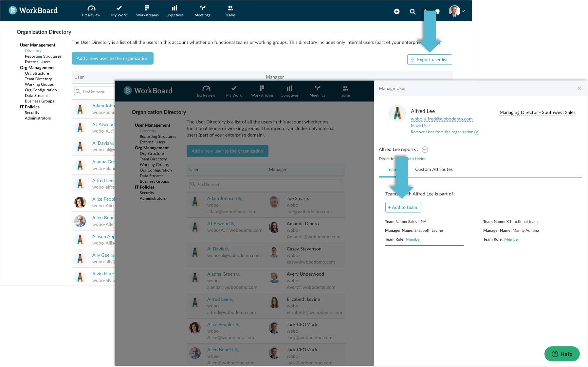Open Alvin Harris user in back window
Screen dimensions: 588x367
(103, 274)
